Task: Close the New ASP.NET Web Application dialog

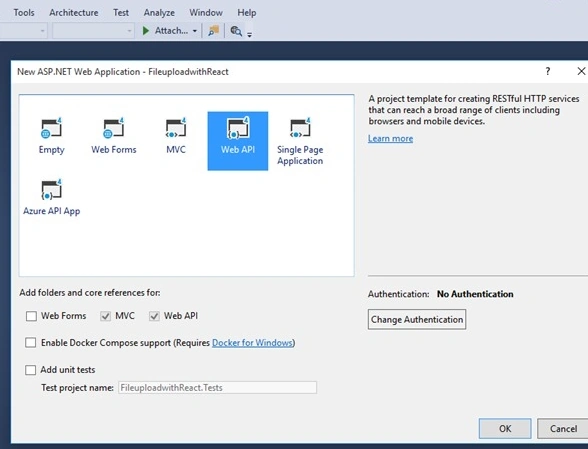Action: (x=581, y=71)
